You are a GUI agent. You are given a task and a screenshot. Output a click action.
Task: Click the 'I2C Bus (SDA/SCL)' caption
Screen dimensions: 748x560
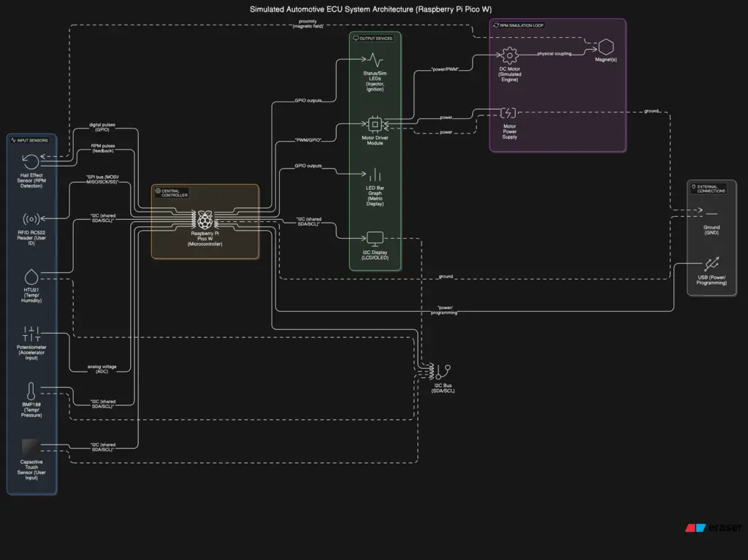[443, 388]
